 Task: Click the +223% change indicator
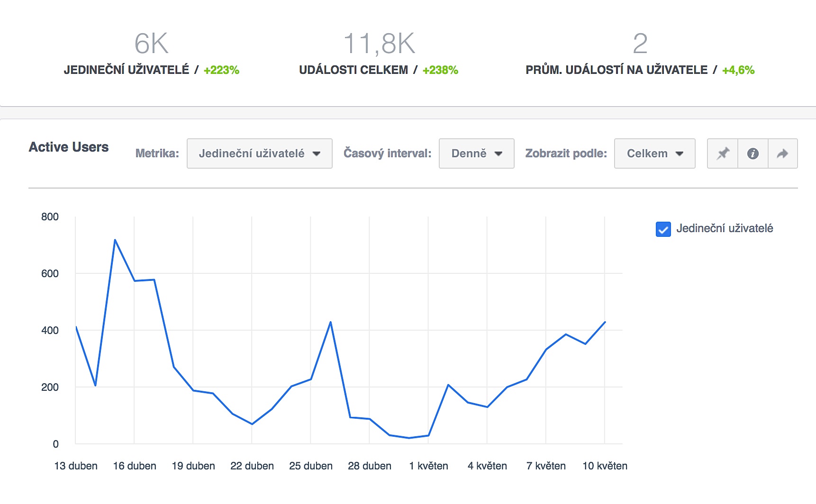(221, 70)
